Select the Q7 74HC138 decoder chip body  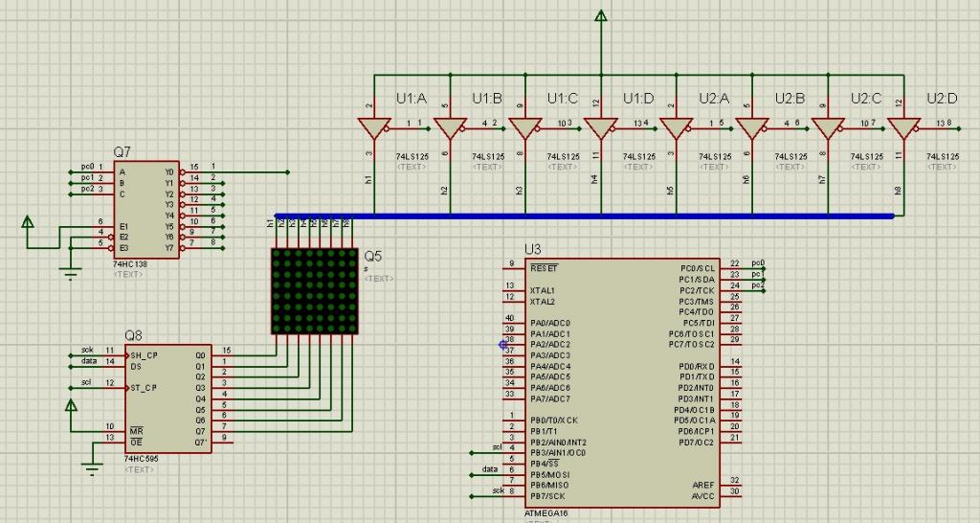[146, 210]
